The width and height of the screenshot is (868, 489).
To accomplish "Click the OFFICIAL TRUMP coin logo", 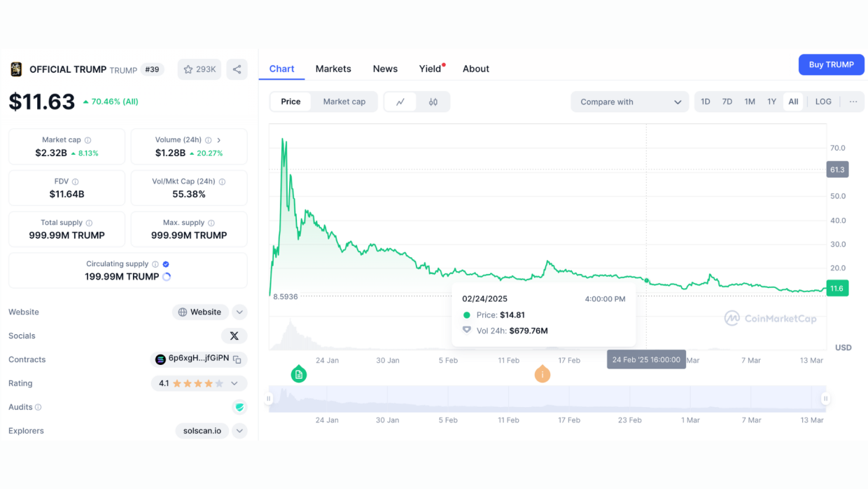I will click(15, 69).
